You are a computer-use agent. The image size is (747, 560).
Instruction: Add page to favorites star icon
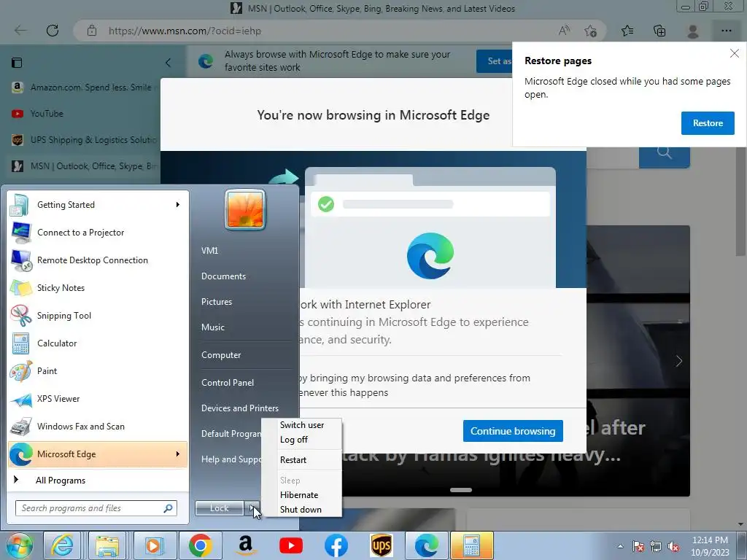(590, 31)
